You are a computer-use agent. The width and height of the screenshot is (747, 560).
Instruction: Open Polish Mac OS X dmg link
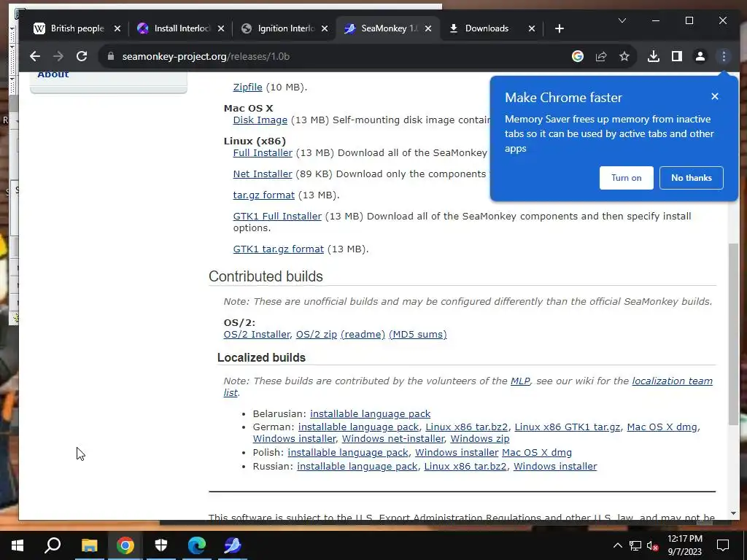[537, 452]
